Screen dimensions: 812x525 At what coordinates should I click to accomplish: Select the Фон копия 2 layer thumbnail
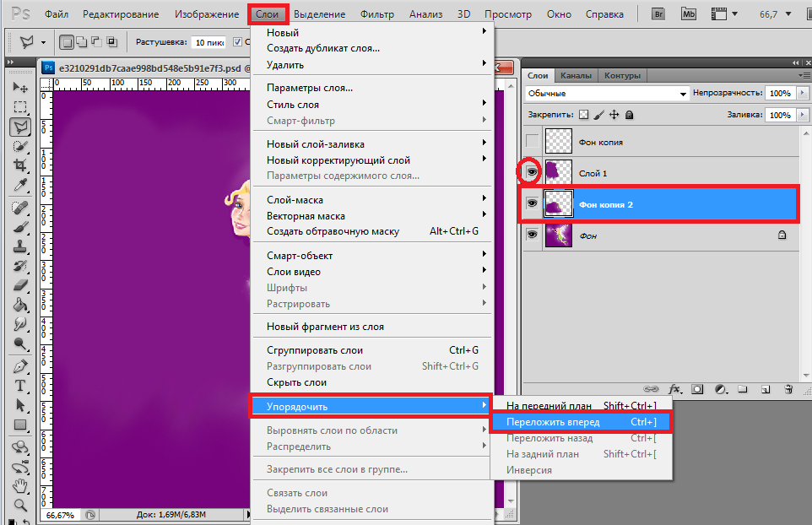point(559,203)
